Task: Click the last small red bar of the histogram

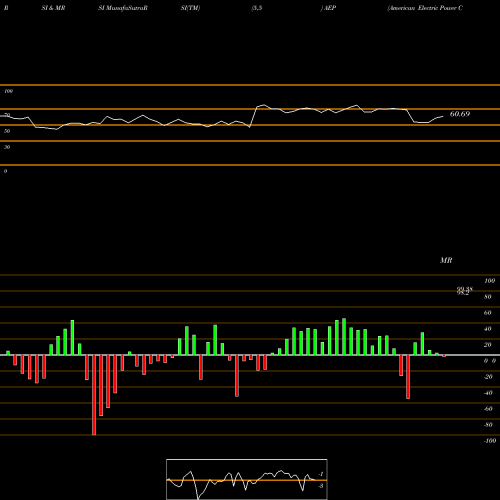Action: 444,356
